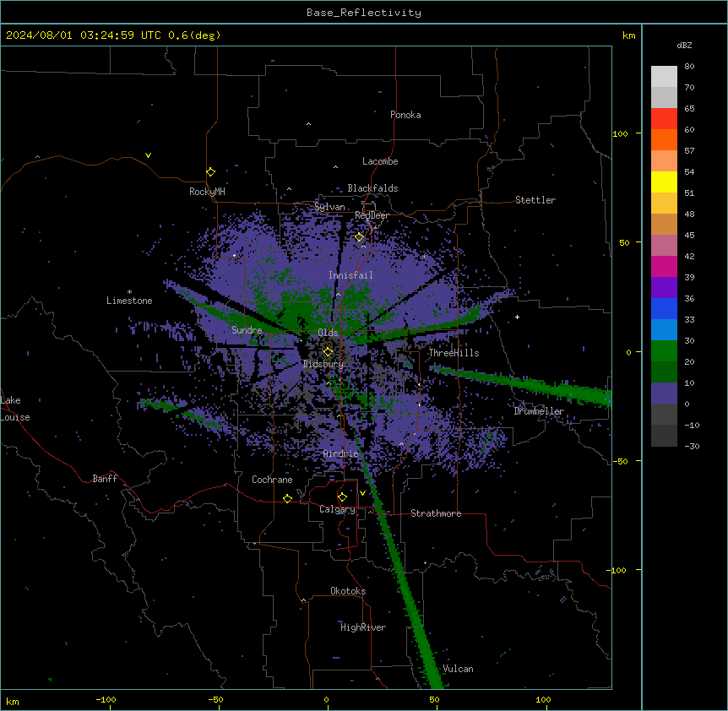Click the -50 tick on the right axis
Viewport: 728px width, 711px height.
(619, 461)
